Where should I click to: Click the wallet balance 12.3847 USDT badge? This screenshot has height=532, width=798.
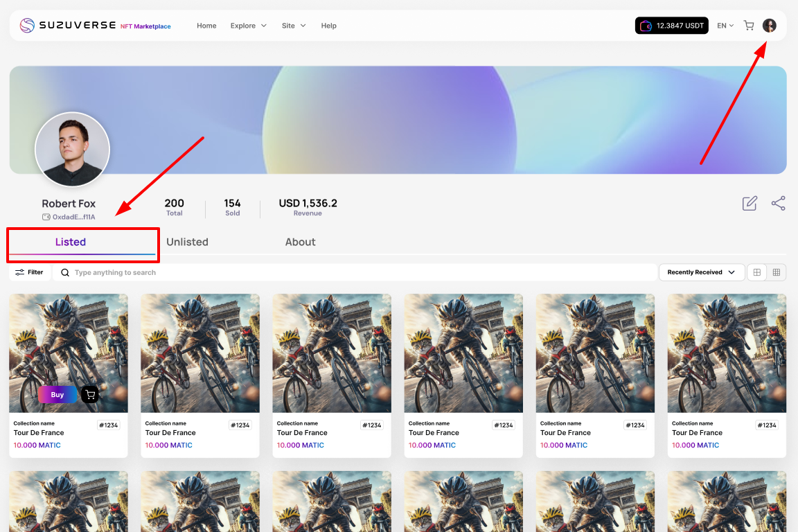(x=671, y=26)
